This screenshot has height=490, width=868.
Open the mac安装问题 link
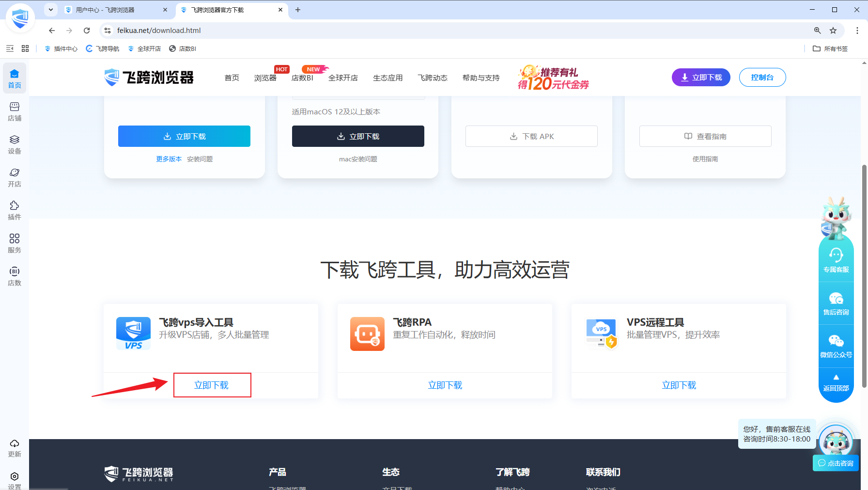358,159
